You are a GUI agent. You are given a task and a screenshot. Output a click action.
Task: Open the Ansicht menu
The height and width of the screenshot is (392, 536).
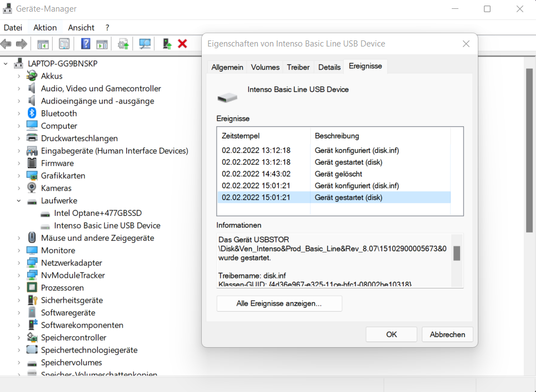point(81,28)
